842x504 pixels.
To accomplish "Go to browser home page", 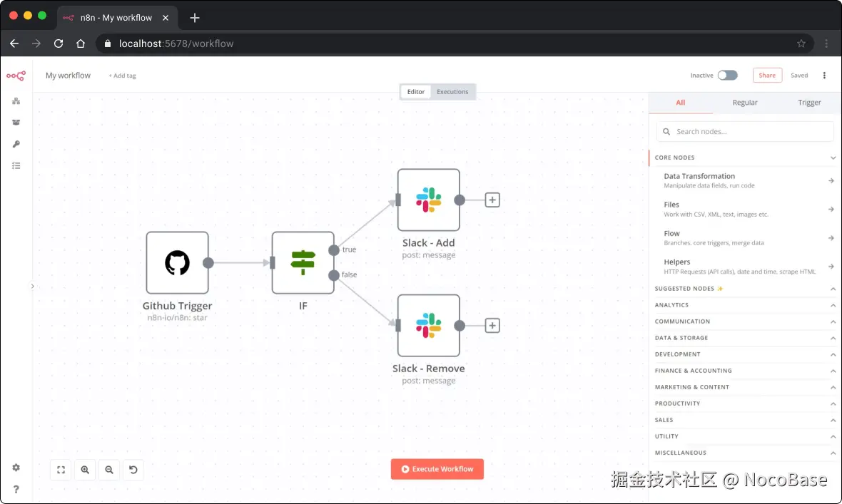I will [x=81, y=43].
